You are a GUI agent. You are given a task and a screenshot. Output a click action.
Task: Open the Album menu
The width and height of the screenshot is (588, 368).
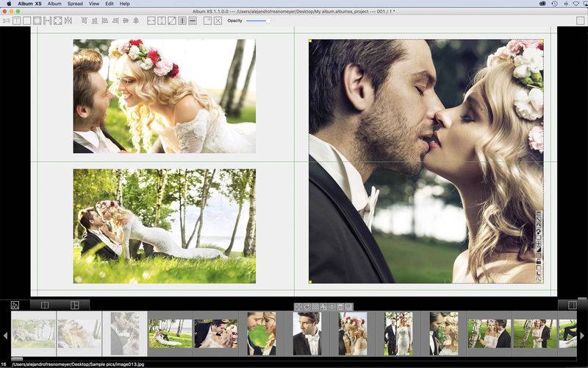(54, 4)
